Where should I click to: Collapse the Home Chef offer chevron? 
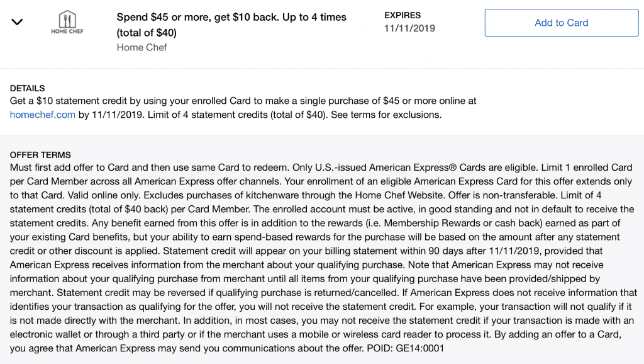pyautogui.click(x=17, y=22)
